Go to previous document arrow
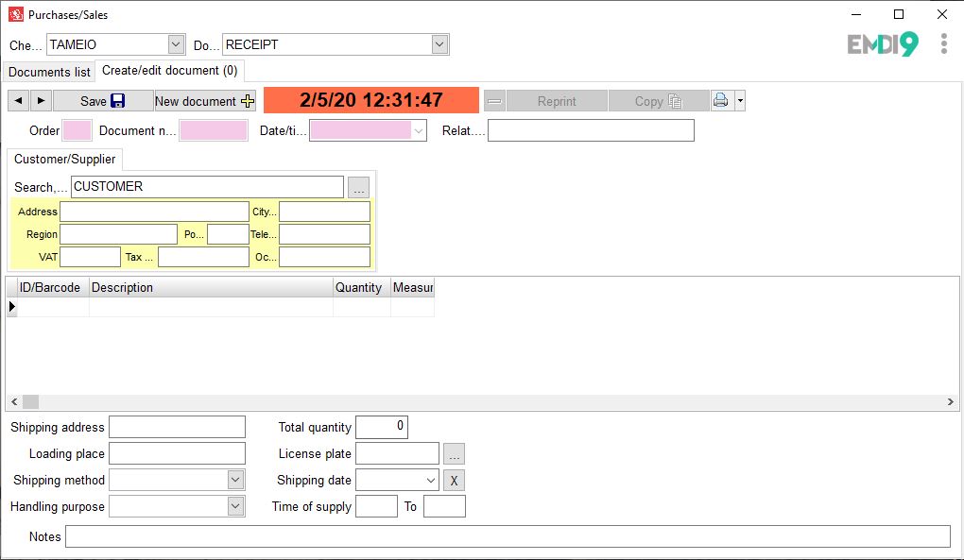Screen dimensions: 964x560 click(18, 101)
